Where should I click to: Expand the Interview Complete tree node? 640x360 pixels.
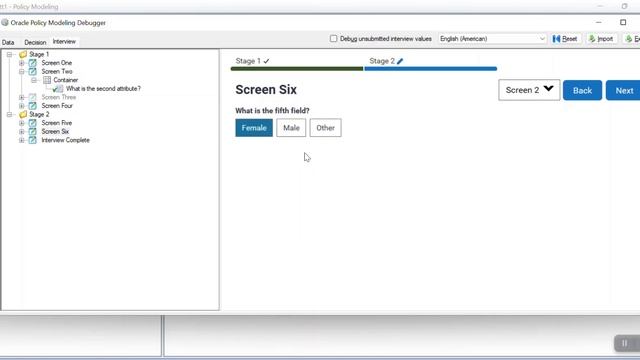(22, 140)
